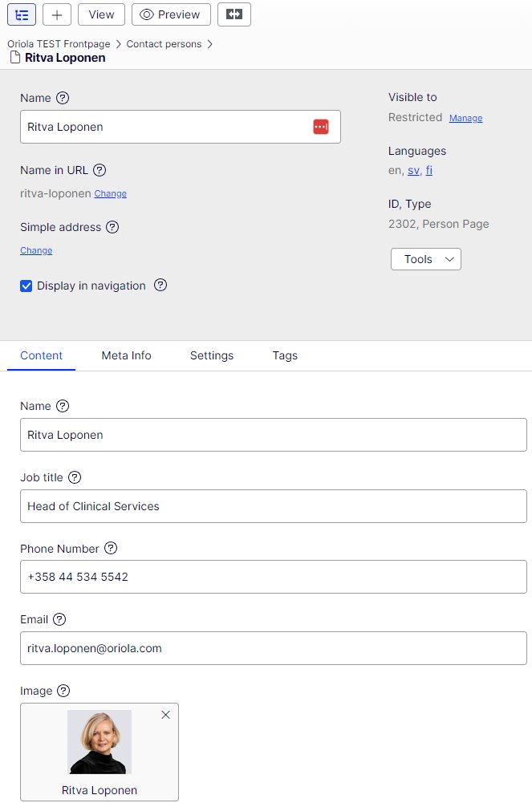Click the Content Name input field
The image size is (532, 803).
coord(274,435)
